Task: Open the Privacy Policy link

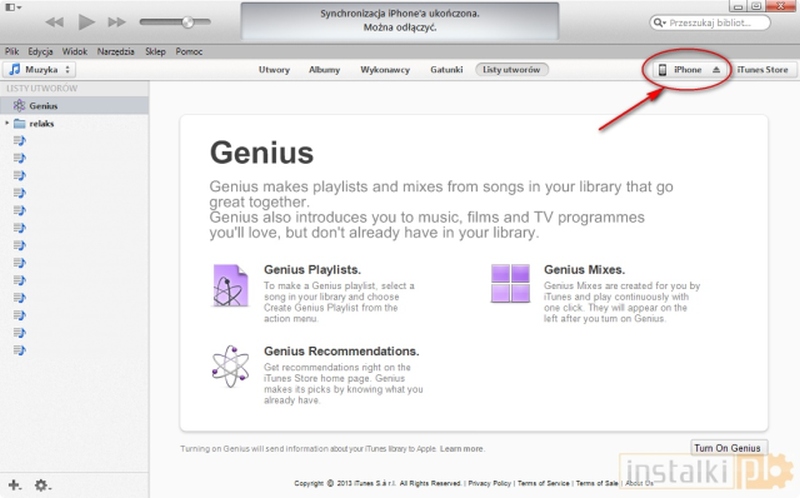Action: [x=489, y=483]
